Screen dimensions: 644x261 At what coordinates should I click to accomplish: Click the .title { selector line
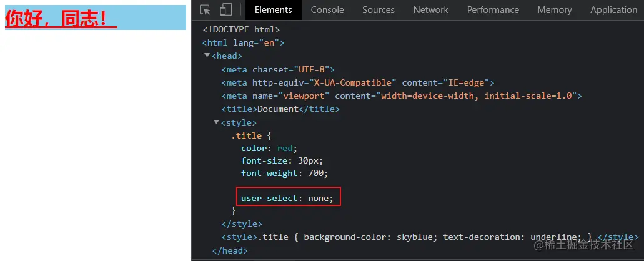(x=251, y=135)
